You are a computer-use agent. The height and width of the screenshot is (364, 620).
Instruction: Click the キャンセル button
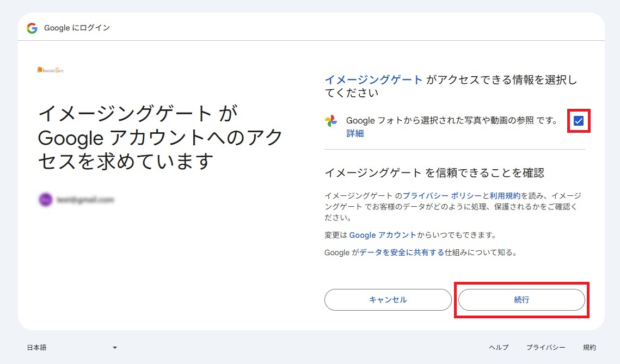point(388,300)
